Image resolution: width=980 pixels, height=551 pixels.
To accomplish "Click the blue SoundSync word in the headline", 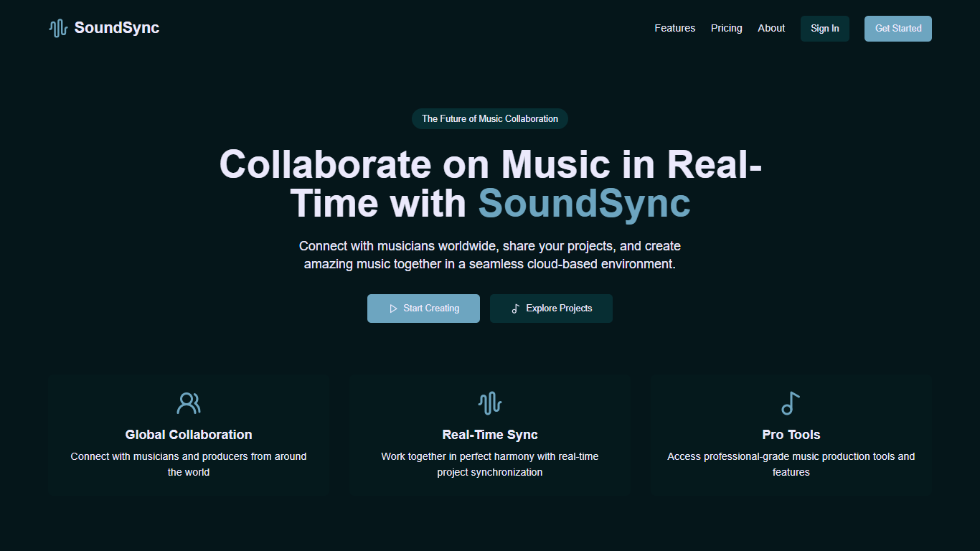I will (584, 203).
